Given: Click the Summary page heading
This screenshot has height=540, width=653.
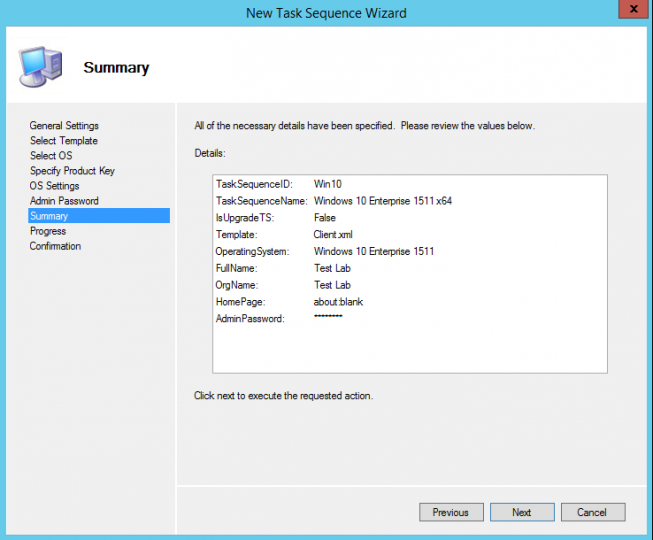Looking at the screenshot, I should pyautogui.click(x=116, y=67).
